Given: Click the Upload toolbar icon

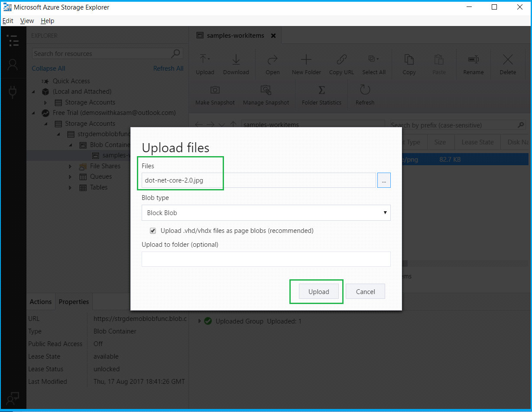Looking at the screenshot, I should pyautogui.click(x=205, y=59).
